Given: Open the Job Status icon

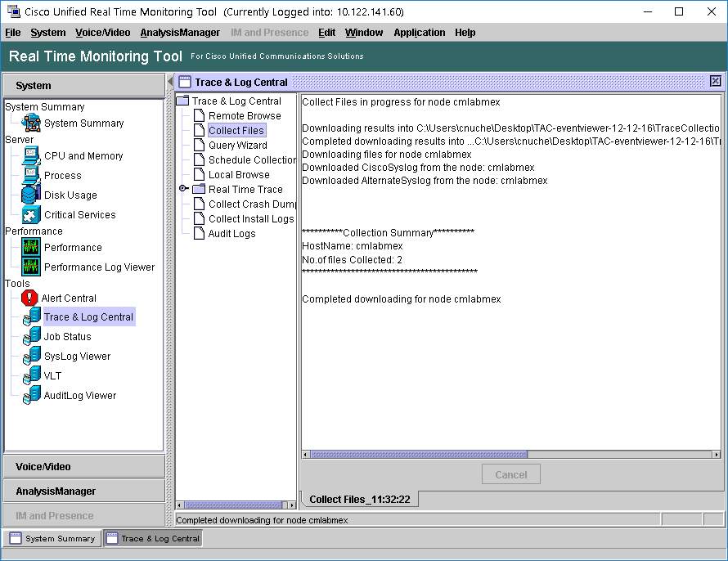Looking at the screenshot, I should pyautogui.click(x=32, y=336).
